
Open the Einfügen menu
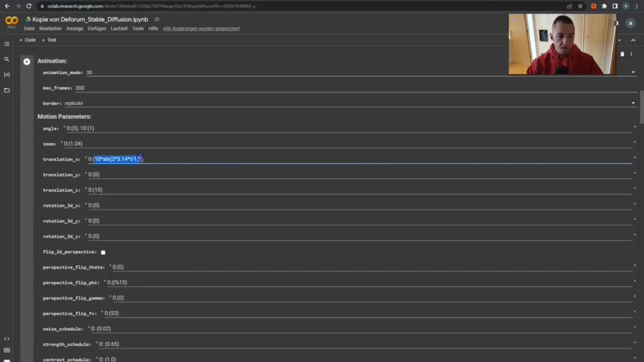[97, 28]
